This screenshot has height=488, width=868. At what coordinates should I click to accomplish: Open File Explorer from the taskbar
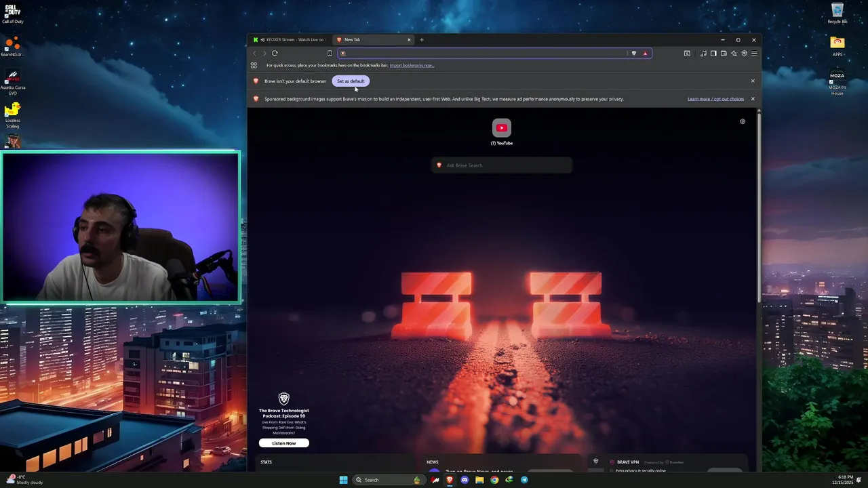pyautogui.click(x=479, y=480)
